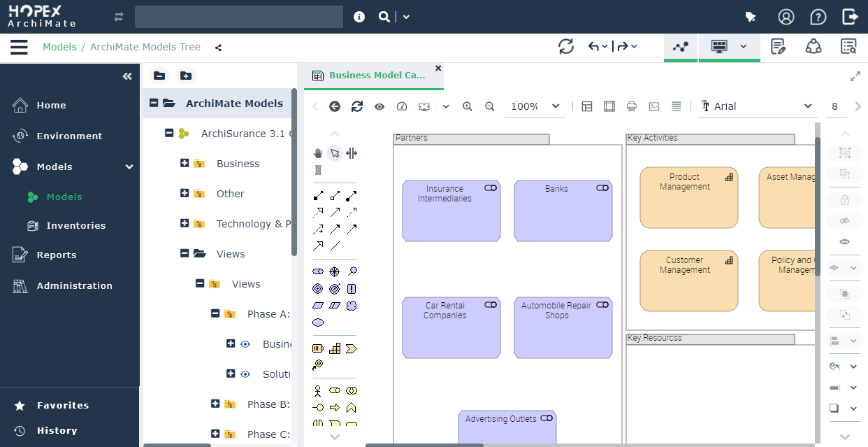Screen dimensions: 868x447
Task: Click the zoom out magnifier icon
Action: (x=490, y=106)
